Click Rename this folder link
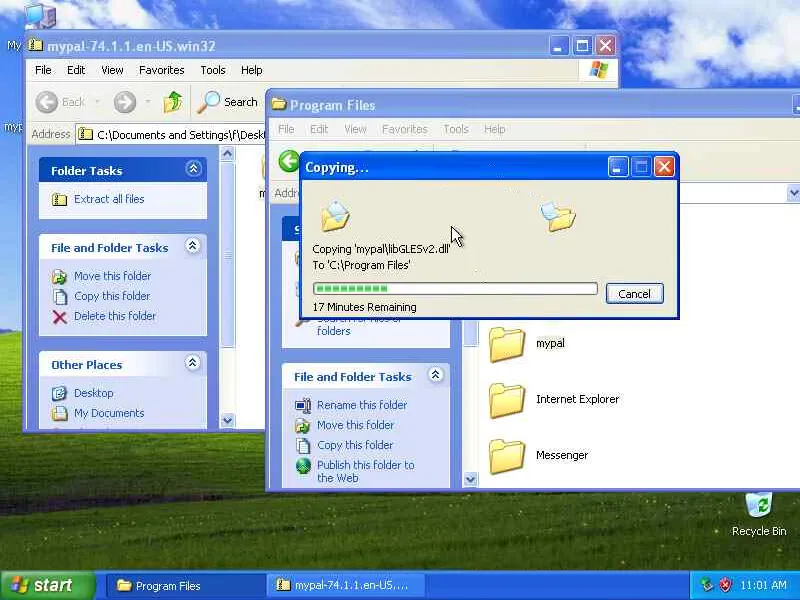 coord(352,405)
